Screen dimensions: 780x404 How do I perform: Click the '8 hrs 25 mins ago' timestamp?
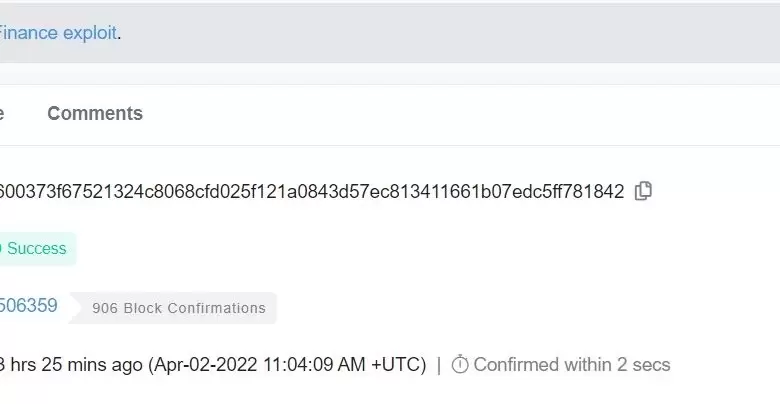point(70,365)
